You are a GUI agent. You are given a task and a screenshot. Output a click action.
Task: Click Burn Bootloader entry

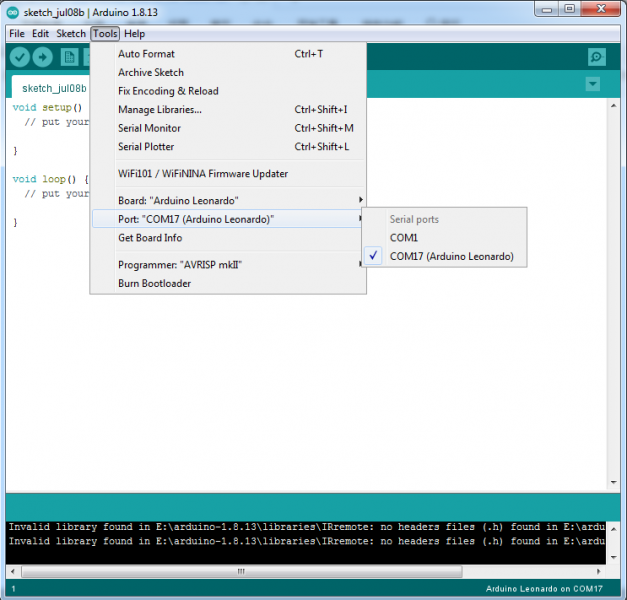(x=228, y=283)
